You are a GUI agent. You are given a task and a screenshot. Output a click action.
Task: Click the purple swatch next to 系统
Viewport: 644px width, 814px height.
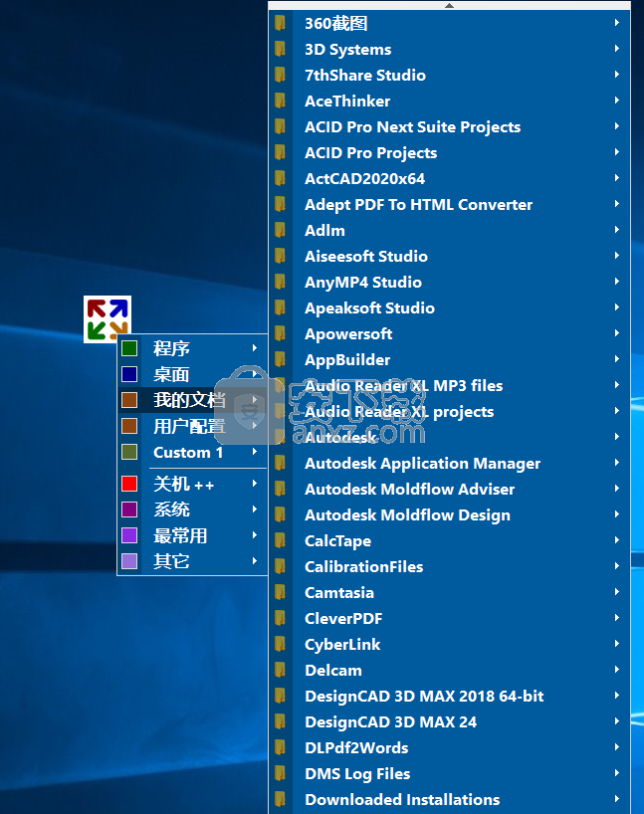pos(129,509)
